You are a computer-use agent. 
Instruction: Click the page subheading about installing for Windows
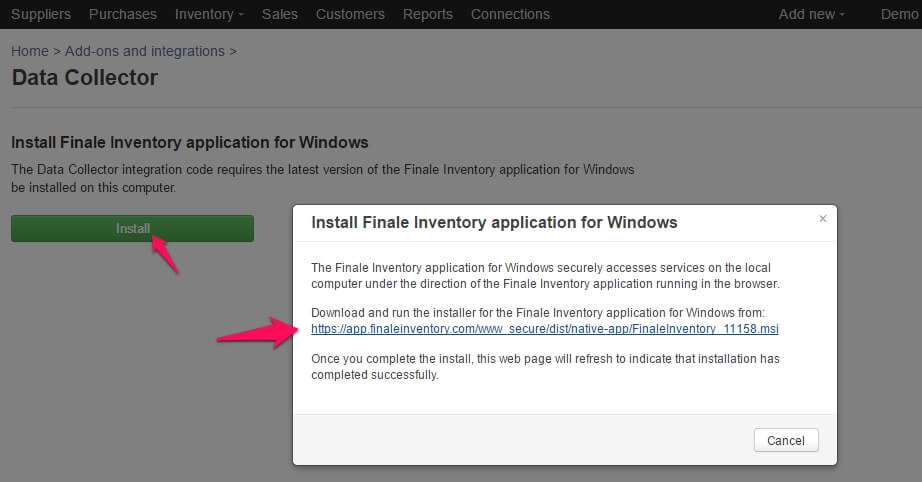pos(189,142)
